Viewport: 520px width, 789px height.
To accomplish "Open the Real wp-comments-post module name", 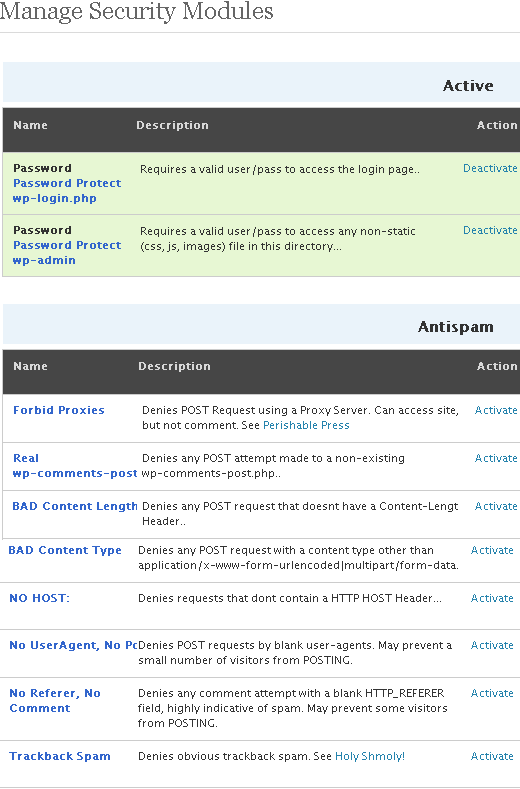I will coord(75,466).
